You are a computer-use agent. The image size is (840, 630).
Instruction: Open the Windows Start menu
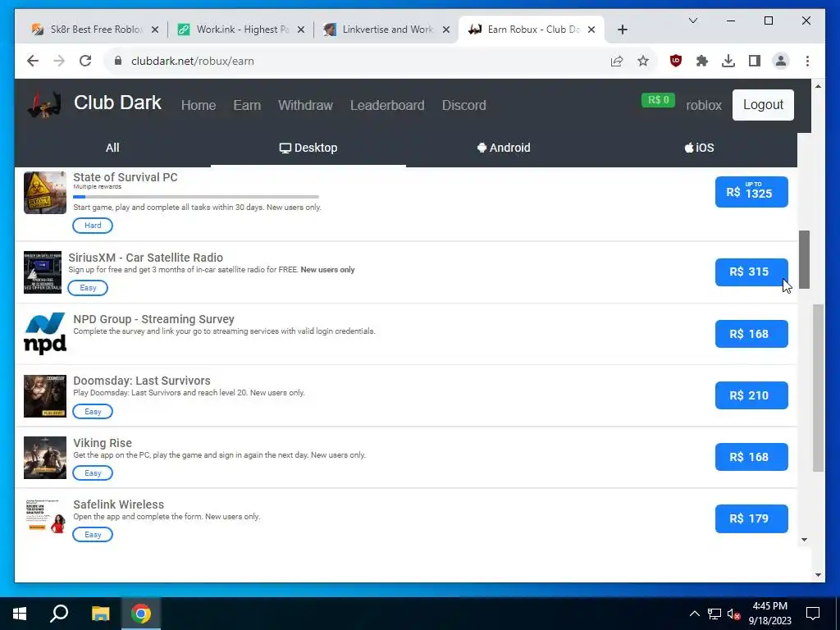pyautogui.click(x=20, y=614)
